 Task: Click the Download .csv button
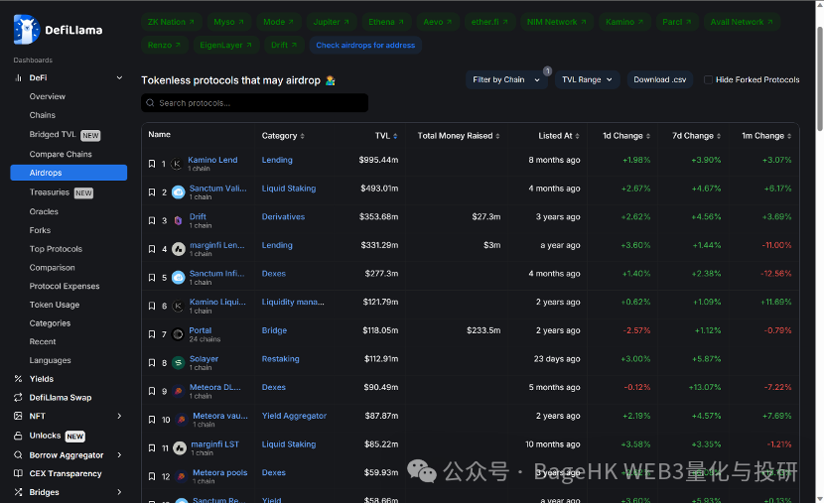pyautogui.click(x=659, y=79)
